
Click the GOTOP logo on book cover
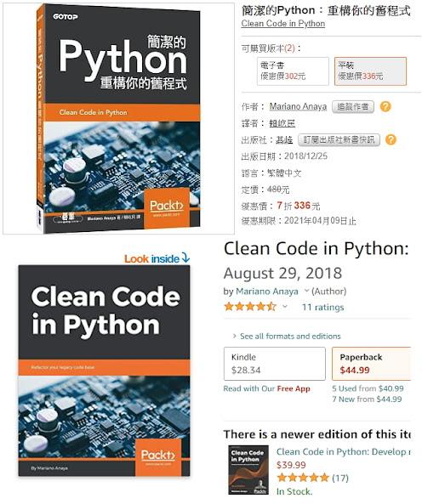[x=66, y=17]
